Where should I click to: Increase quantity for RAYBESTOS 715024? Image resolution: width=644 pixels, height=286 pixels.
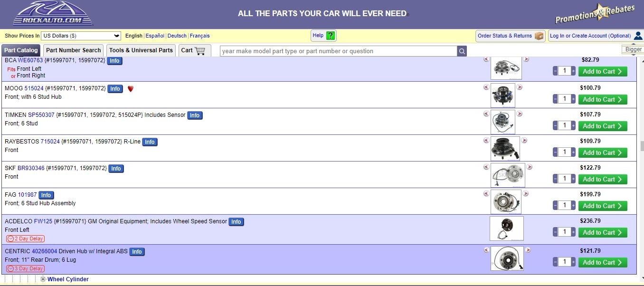[573, 152]
